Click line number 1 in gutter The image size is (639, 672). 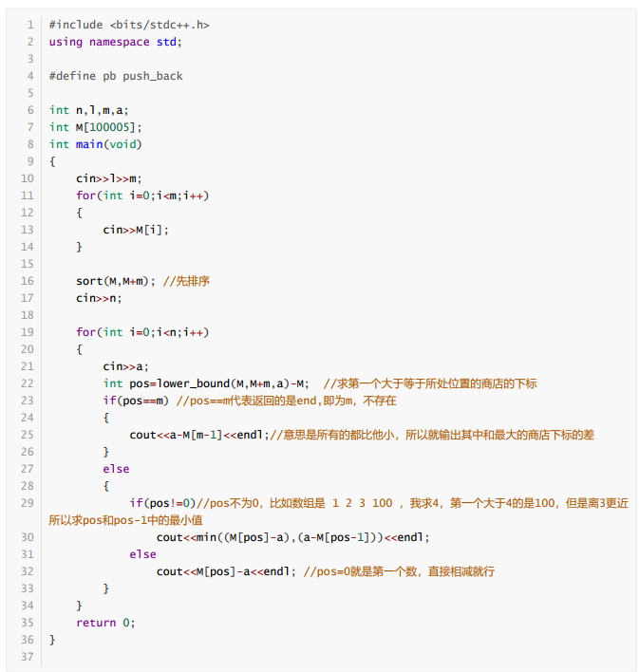pos(30,25)
